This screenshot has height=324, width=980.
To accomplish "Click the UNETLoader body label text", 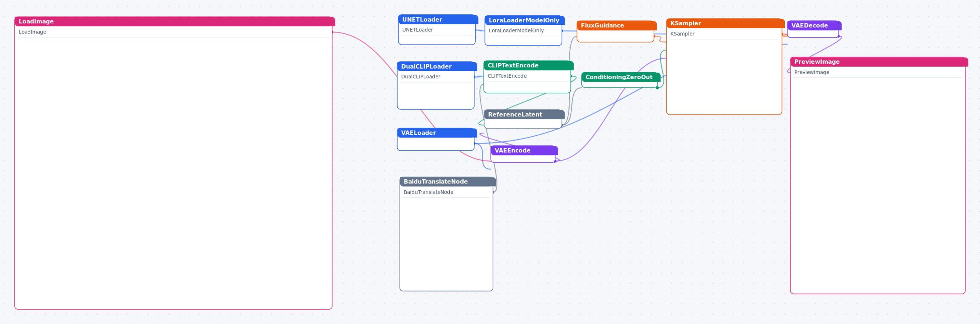I will (x=417, y=30).
